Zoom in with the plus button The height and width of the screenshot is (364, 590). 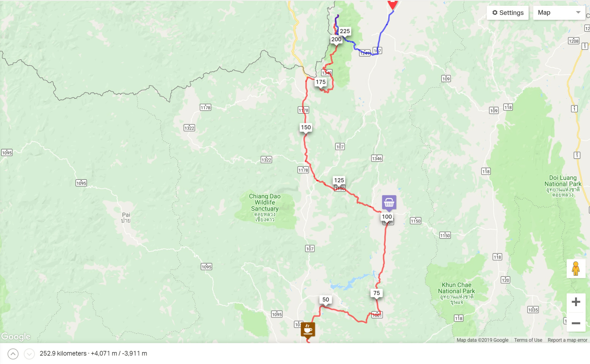pos(576,302)
